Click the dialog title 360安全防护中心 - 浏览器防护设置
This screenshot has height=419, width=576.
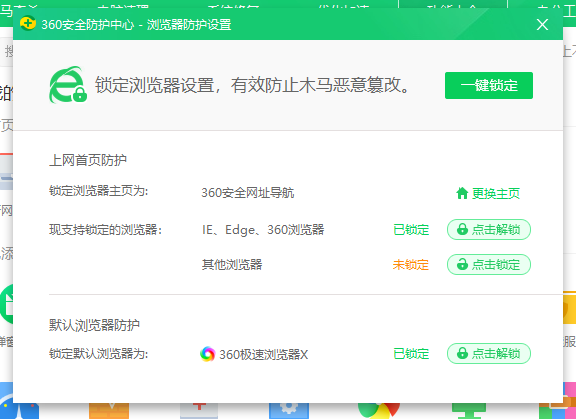click(x=136, y=25)
